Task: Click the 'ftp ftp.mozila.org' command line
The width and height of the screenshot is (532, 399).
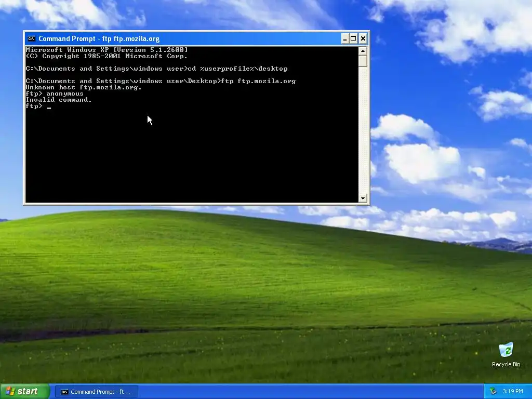Action: pyautogui.click(x=161, y=81)
